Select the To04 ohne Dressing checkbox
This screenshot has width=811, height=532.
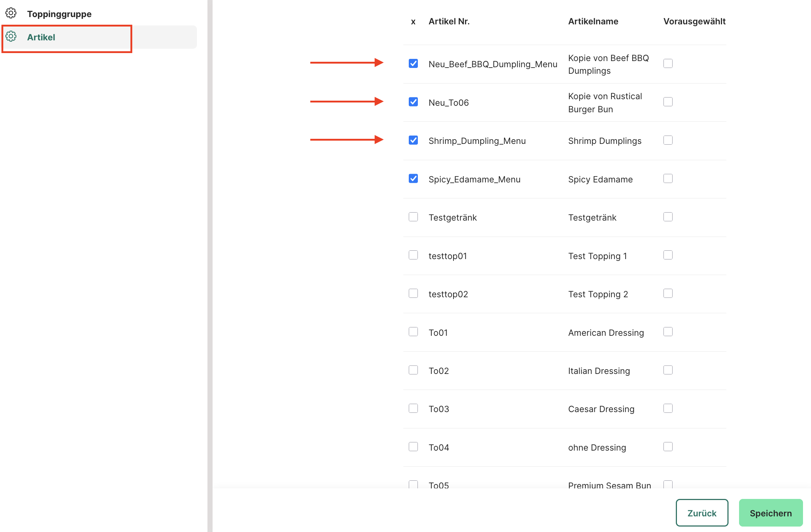413,447
